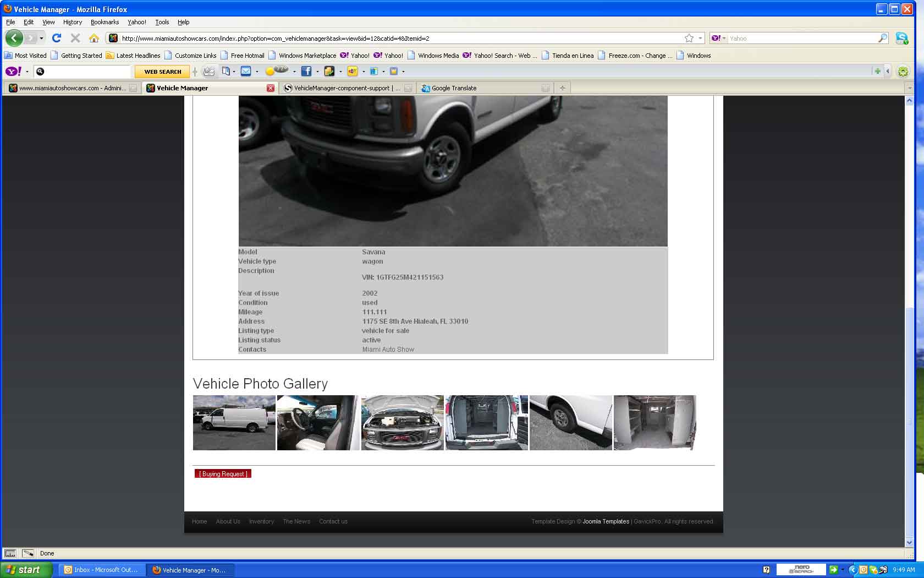The image size is (924, 578).
Task: Open Inbox - Microsoft Outlook from taskbar
Action: pyautogui.click(x=101, y=570)
